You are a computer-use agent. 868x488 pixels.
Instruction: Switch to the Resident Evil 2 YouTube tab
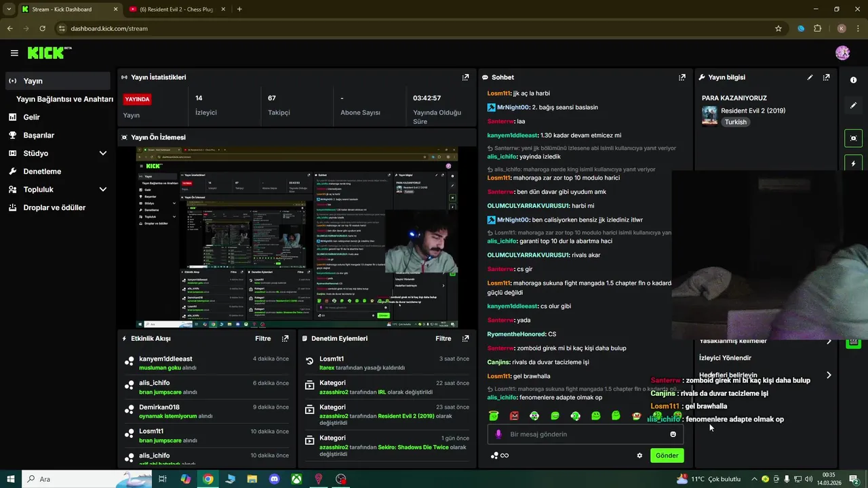click(x=178, y=9)
